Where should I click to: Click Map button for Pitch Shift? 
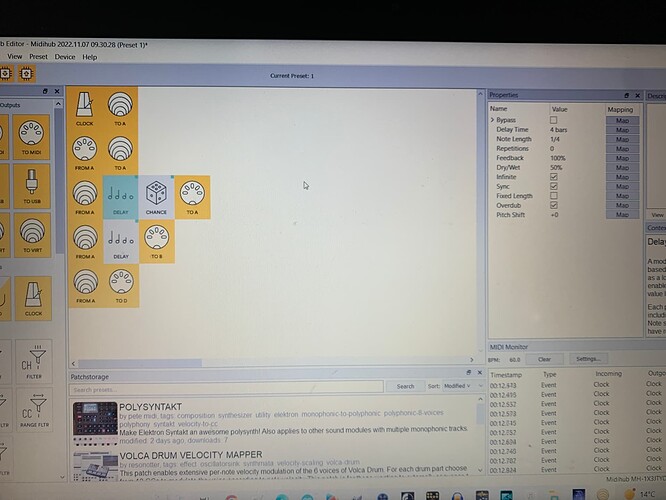(622, 215)
